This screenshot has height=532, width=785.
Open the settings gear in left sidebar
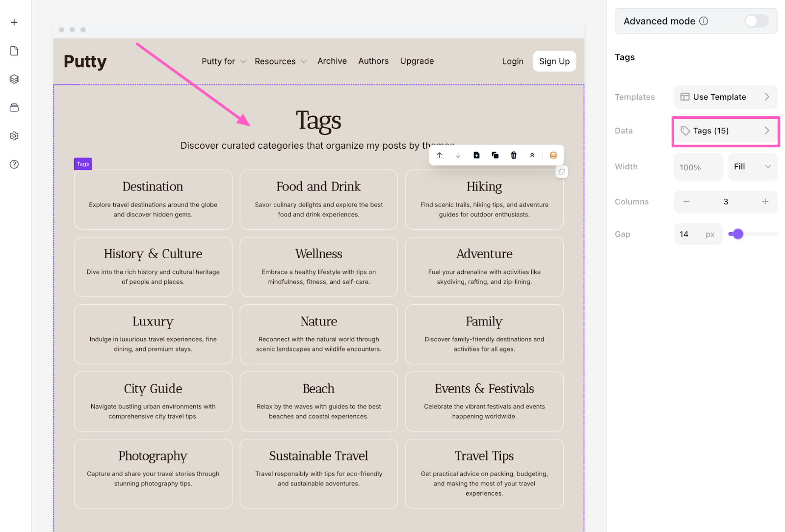point(14,136)
